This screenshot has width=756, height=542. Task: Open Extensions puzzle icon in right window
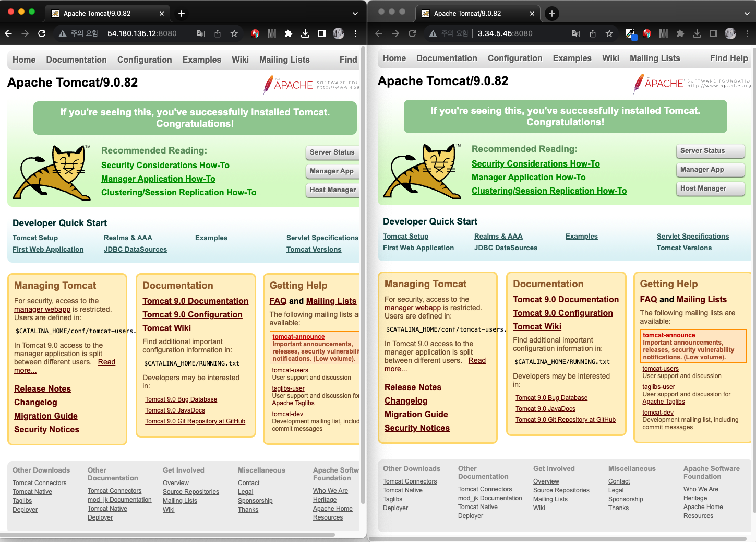(680, 33)
